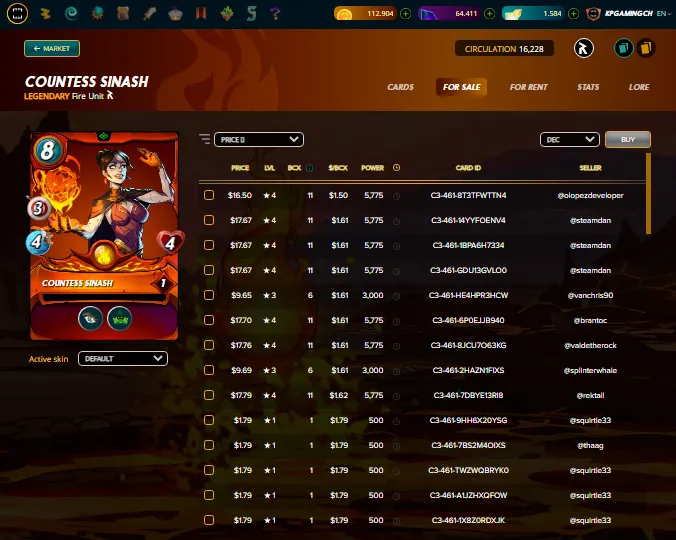Click the teal S icon in navigation
This screenshot has width=676, height=540.
coord(252,13)
